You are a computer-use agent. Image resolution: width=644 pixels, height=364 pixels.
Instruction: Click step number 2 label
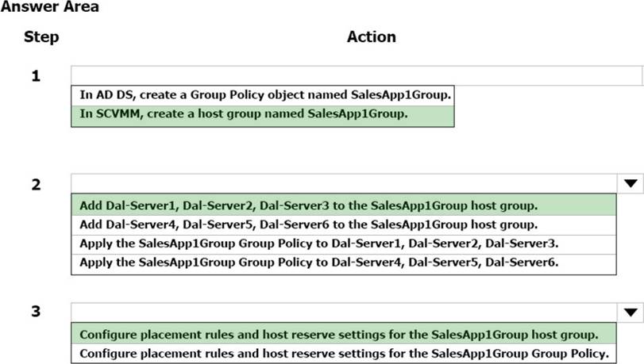click(36, 185)
